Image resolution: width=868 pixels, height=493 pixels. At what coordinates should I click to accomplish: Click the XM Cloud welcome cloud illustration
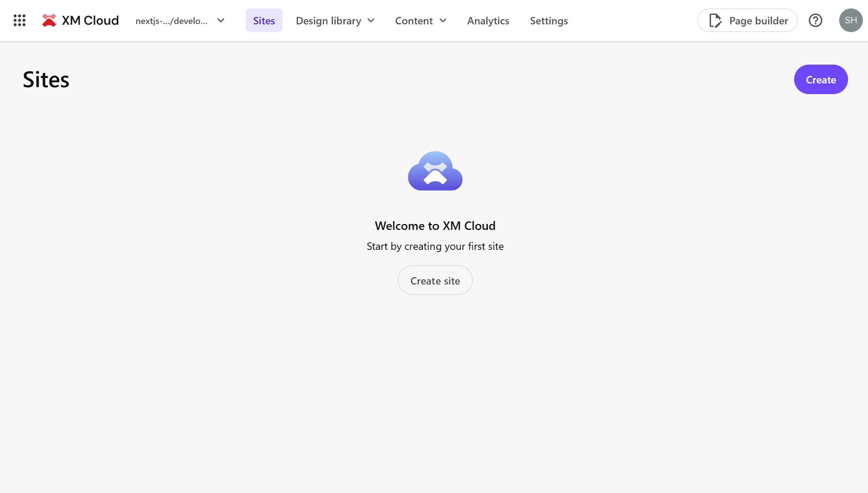pos(435,171)
